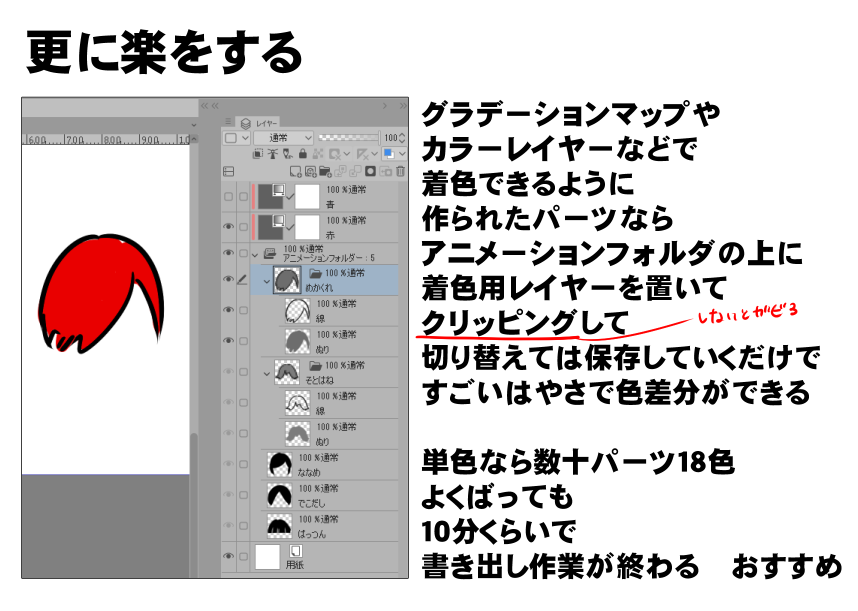Toggle two-pane layer view icon
The height and width of the screenshot is (611, 858).
228,171
